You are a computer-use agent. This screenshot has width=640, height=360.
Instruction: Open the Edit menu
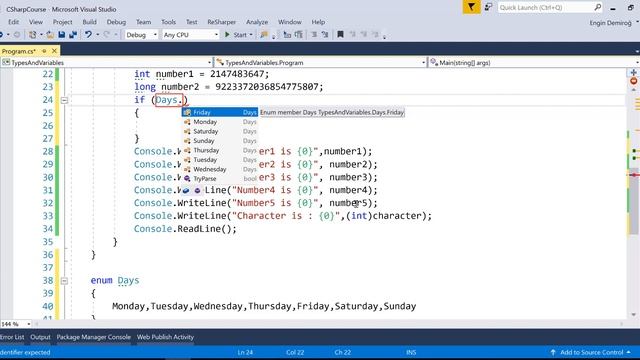coord(13,22)
